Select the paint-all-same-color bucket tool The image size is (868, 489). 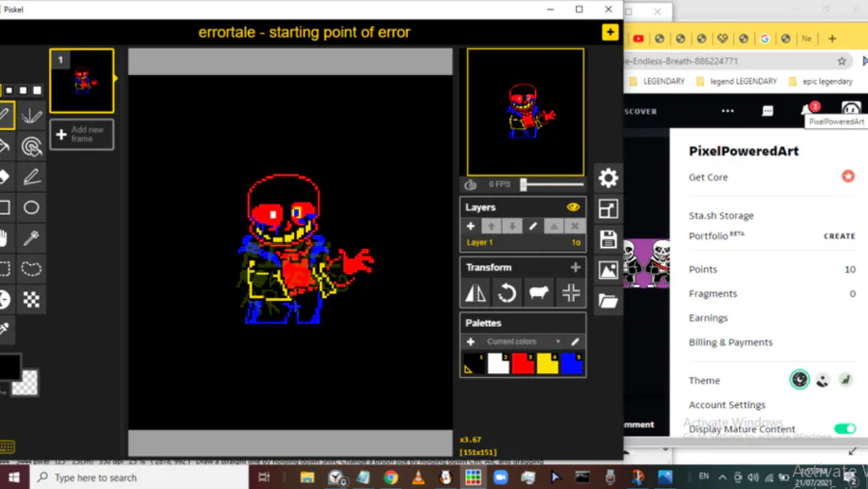point(31,147)
